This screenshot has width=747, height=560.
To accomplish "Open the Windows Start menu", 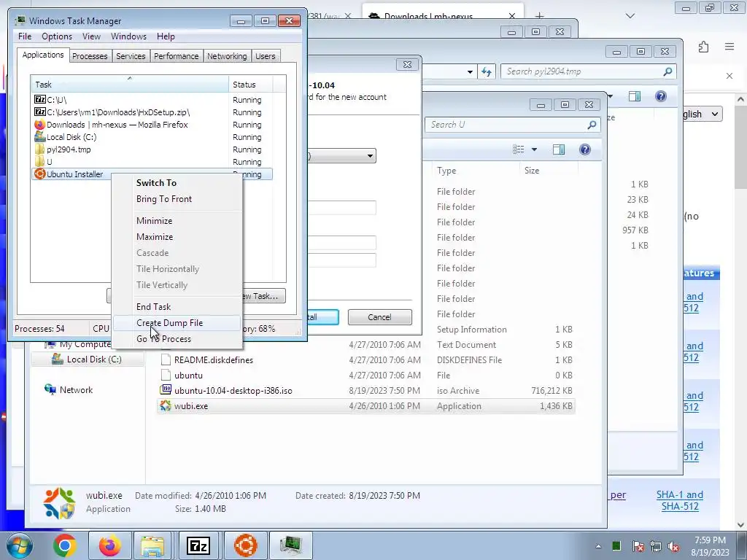I will [x=19, y=545].
